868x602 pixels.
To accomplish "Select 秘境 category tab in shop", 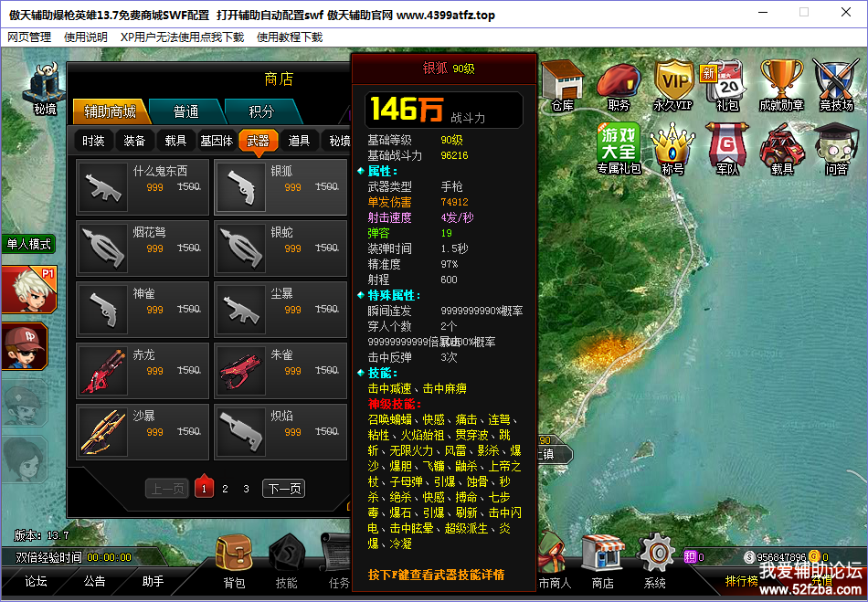I will [x=338, y=141].
